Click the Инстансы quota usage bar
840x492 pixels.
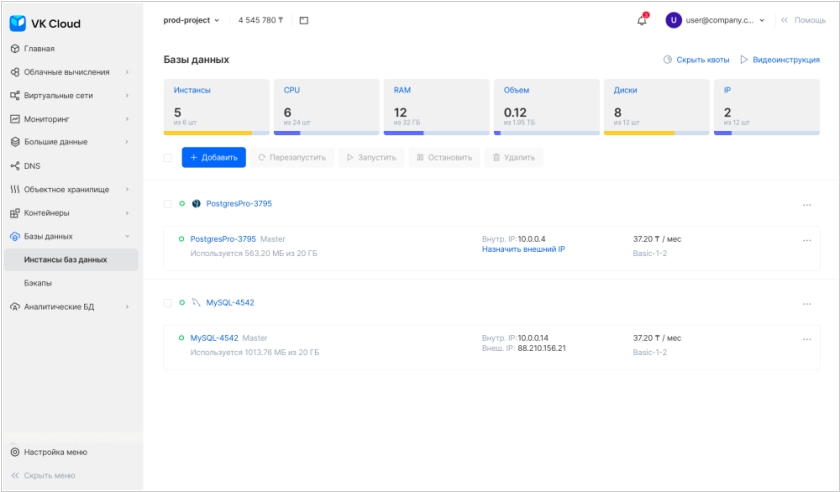[216, 132]
